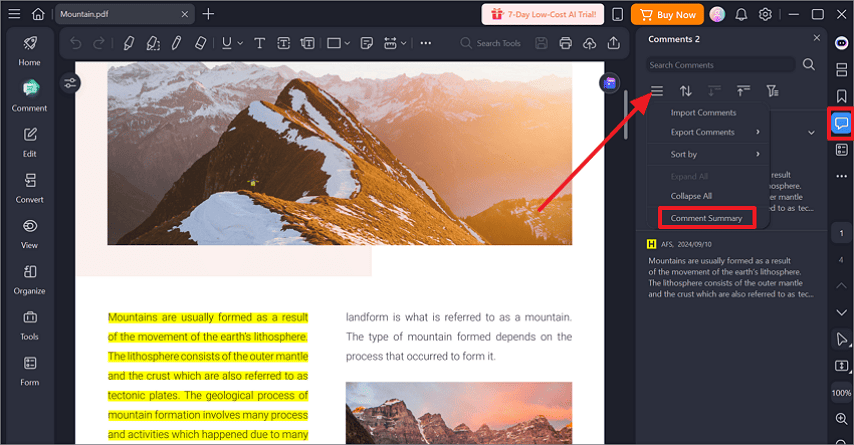Open the comments filter icon
The width and height of the screenshot is (854, 445).
[x=772, y=90]
